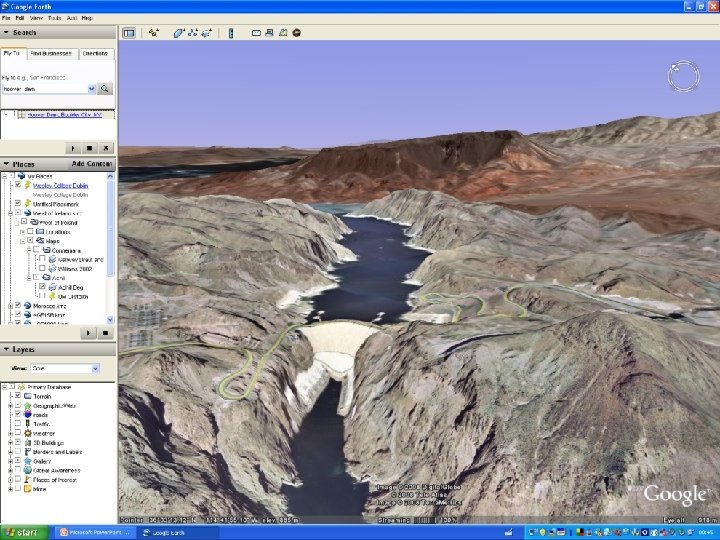The image size is (720, 540).
Task: Expand the Borders and Labels node
Action: 10,452
